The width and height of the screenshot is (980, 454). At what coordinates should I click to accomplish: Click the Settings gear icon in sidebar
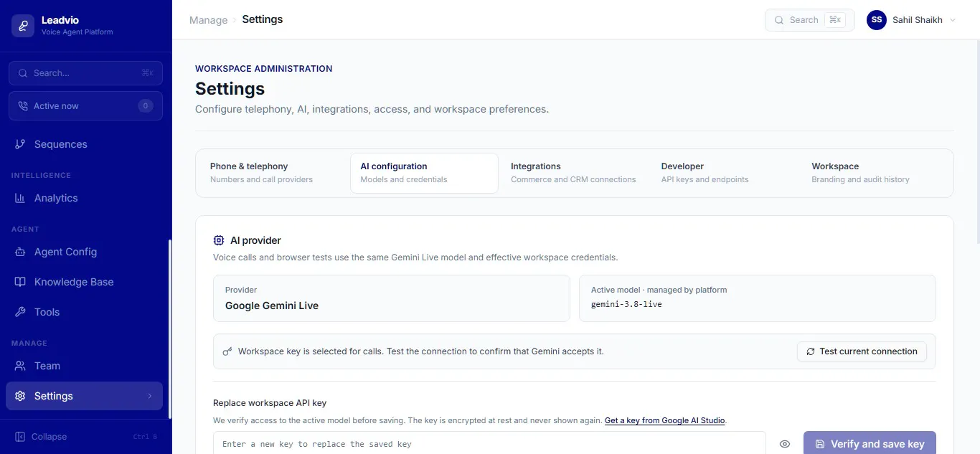tap(20, 396)
